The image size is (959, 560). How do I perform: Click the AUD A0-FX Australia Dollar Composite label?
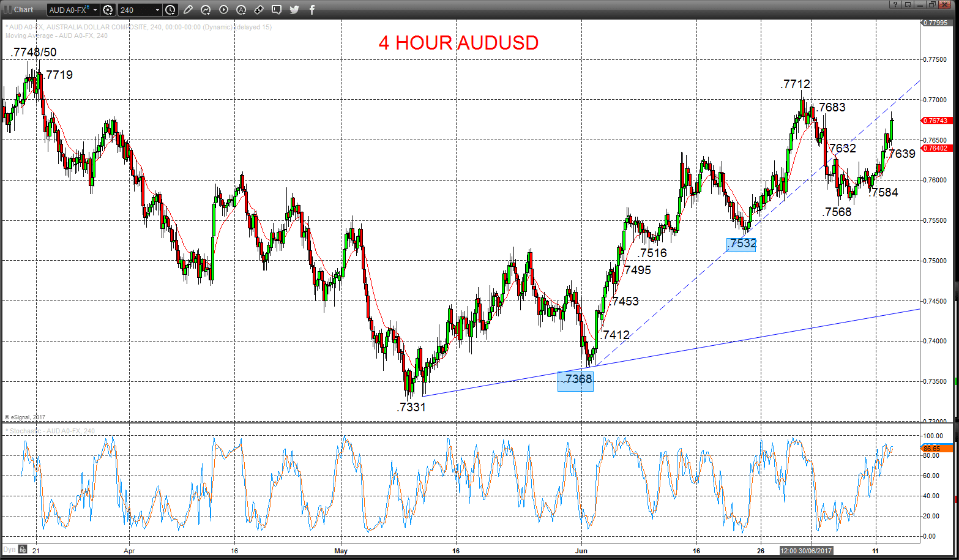(x=138, y=27)
